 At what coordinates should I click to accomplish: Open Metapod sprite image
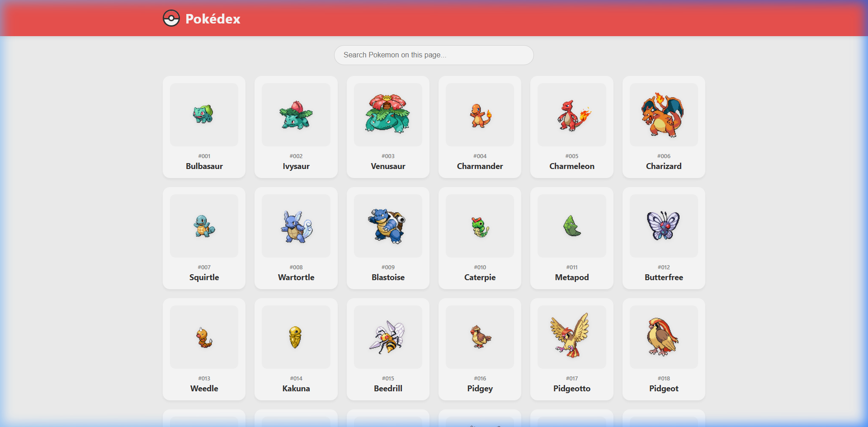tap(572, 226)
